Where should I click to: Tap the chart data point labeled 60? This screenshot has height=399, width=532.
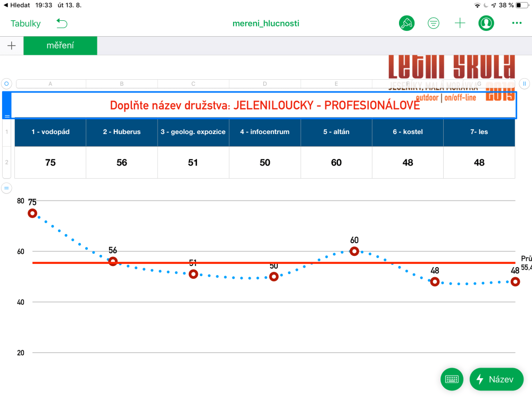tap(354, 251)
